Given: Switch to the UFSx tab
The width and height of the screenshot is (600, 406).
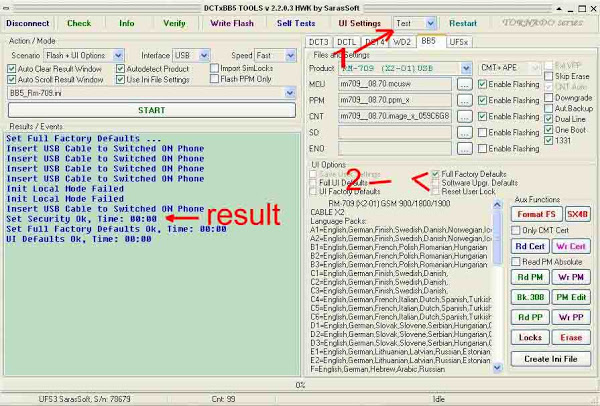Looking at the screenshot, I should click(x=458, y=42).
